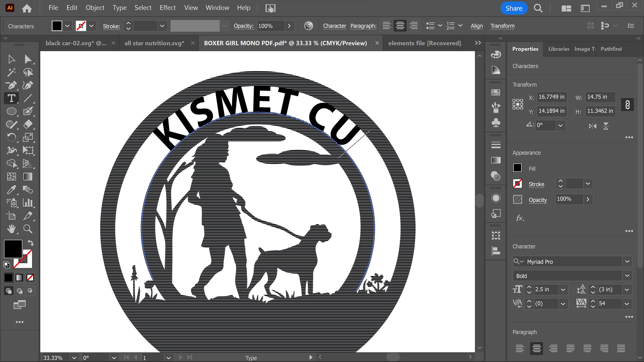Grab the Hand tool
This screenshot has width=644, height=362.
pyautogui.click(x=12, y=229)
